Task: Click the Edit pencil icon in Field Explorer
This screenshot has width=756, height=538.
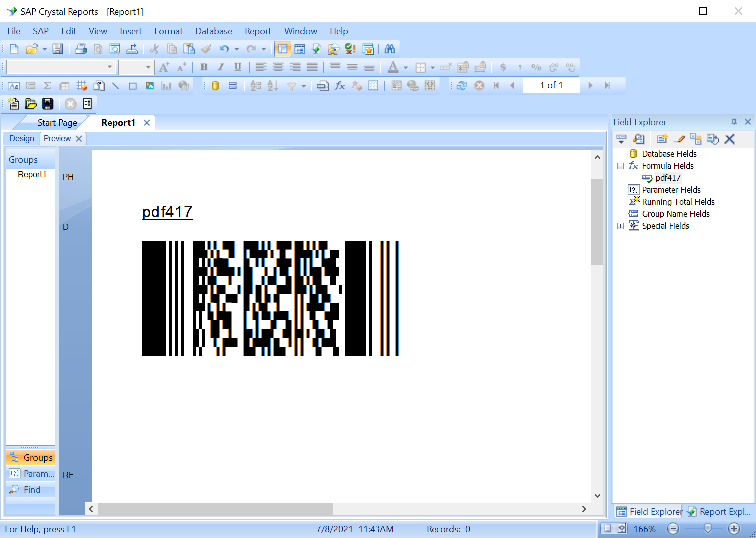Action: point(679,139)
